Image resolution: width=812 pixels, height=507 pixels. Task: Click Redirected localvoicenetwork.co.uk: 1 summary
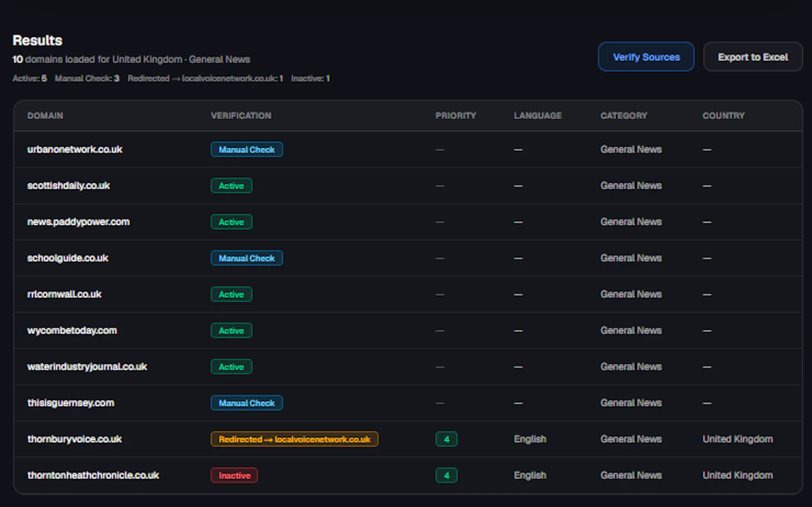pos(206,78)
